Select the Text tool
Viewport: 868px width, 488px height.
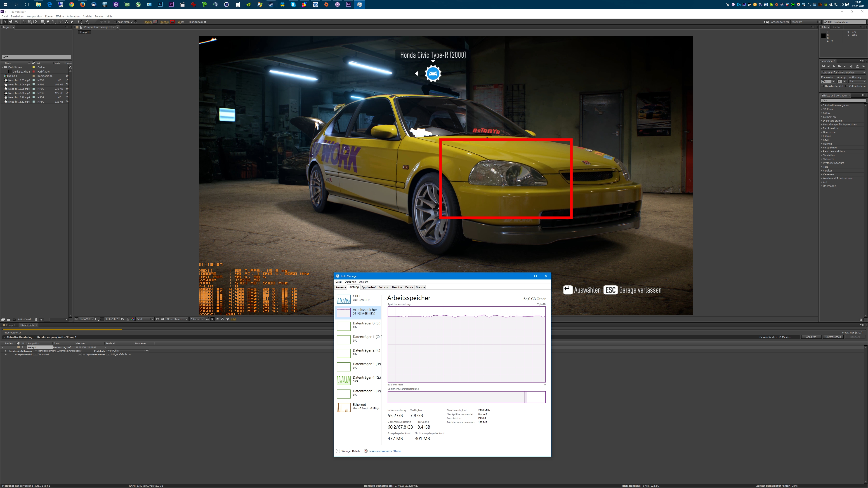click(54, 21)
